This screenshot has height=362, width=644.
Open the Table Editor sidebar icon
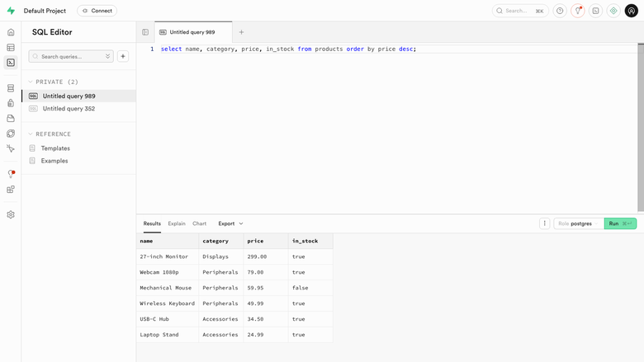[x=11, y=48]
